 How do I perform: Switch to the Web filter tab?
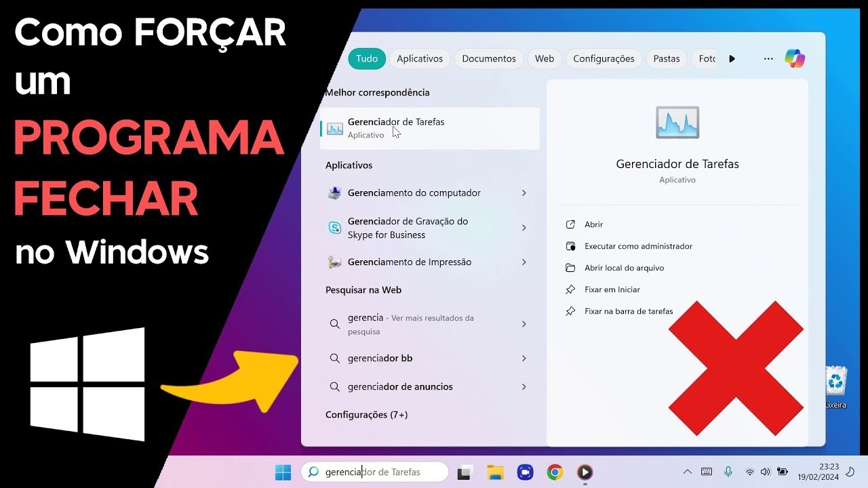(545, 59)
